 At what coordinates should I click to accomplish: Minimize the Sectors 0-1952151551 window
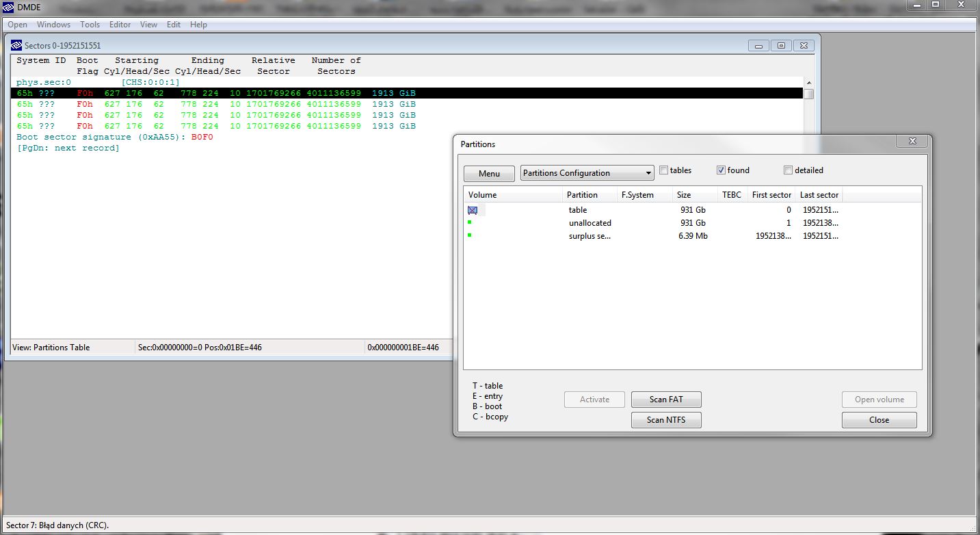(x=758, y=46)
